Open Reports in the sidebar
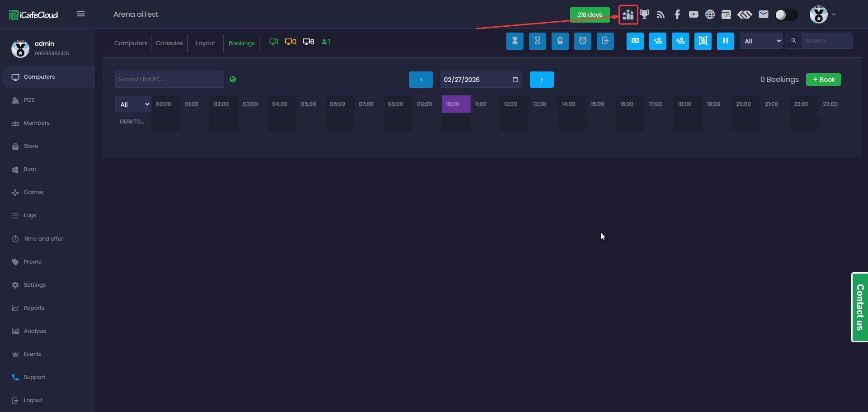 point(34,308)
